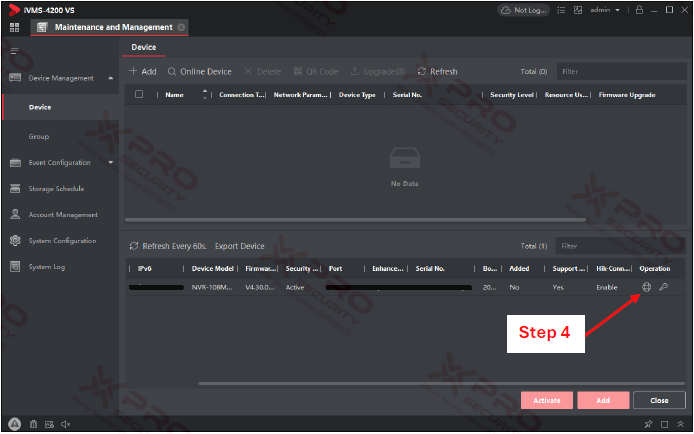
Task: Click the Delete toolbar button
Action: click(263, 71)
